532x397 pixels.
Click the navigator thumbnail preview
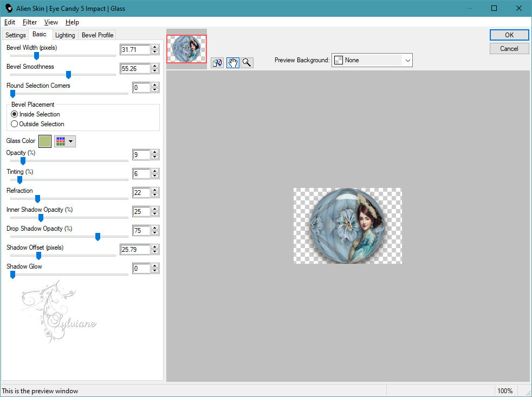pos(186,49)
